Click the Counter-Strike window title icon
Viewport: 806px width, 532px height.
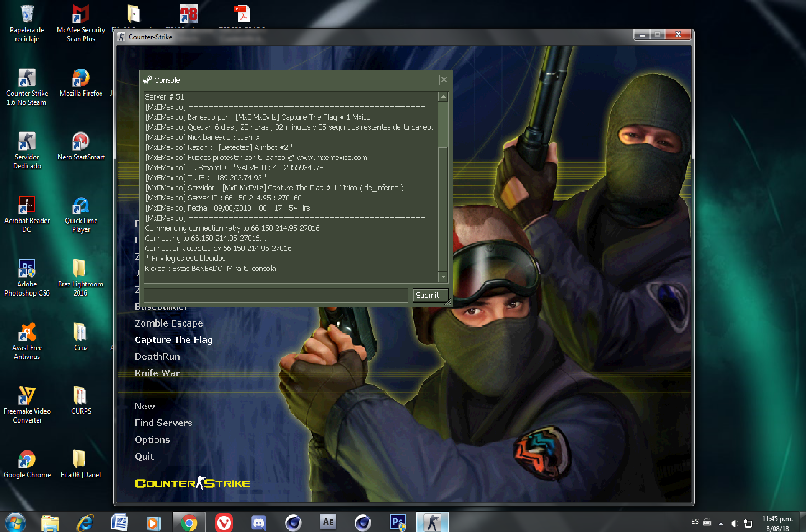(x=121, y=37)
